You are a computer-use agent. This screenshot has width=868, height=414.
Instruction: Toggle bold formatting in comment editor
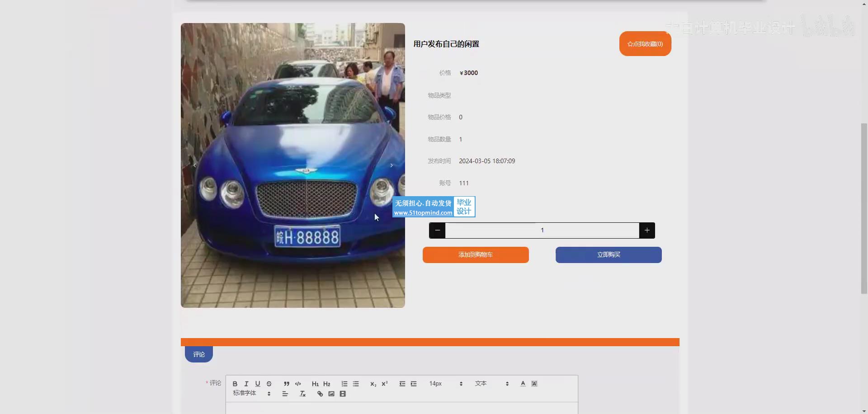click(x=235, y=384)
